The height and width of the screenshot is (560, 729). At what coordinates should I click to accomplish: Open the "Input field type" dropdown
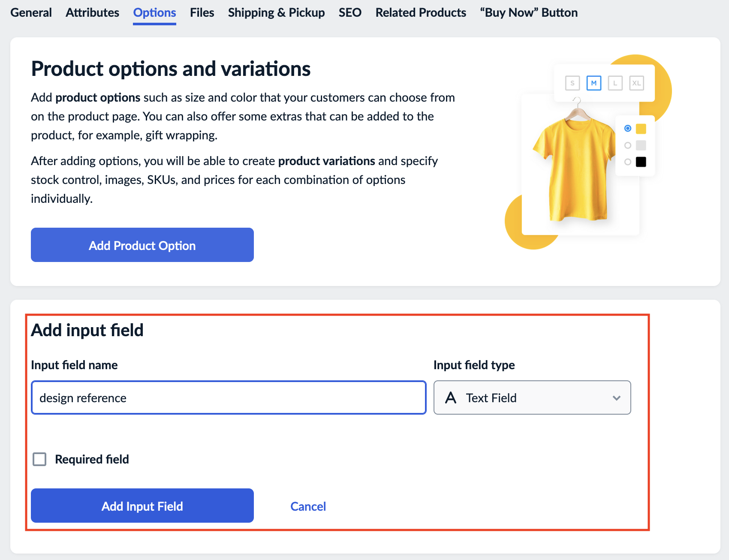(532, 397)
